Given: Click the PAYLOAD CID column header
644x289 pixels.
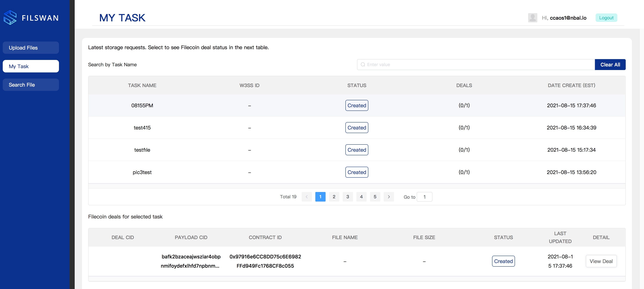Looking at the screenshot, I should pyautogui.click(x=191, y=238).
